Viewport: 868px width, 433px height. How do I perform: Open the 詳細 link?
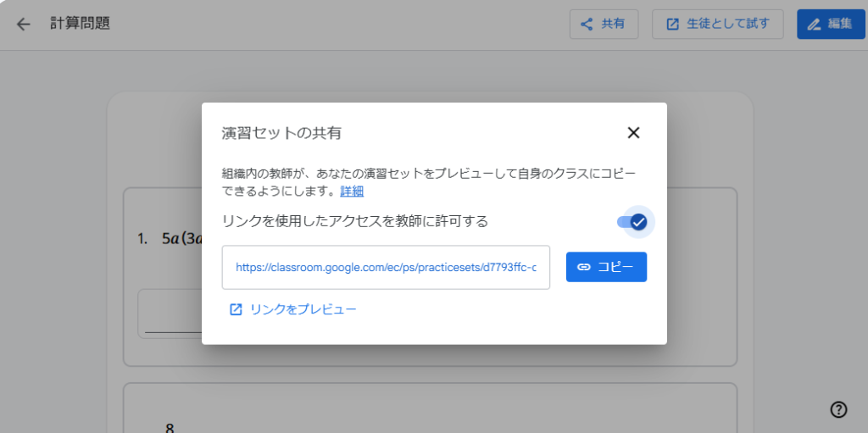(x=352, y=192)
